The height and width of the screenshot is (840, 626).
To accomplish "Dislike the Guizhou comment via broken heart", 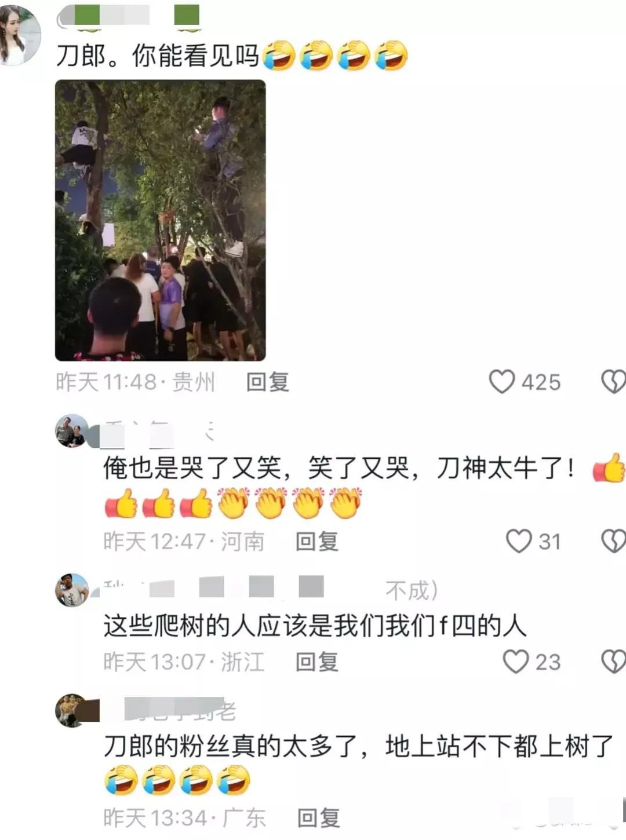I will coord(613,382).
